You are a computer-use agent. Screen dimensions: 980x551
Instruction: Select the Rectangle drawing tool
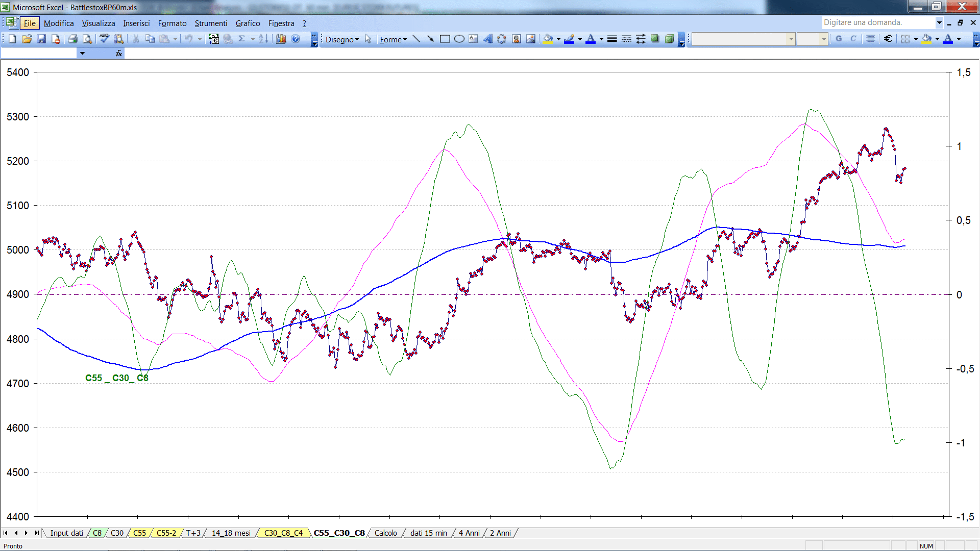pos(445,39)
